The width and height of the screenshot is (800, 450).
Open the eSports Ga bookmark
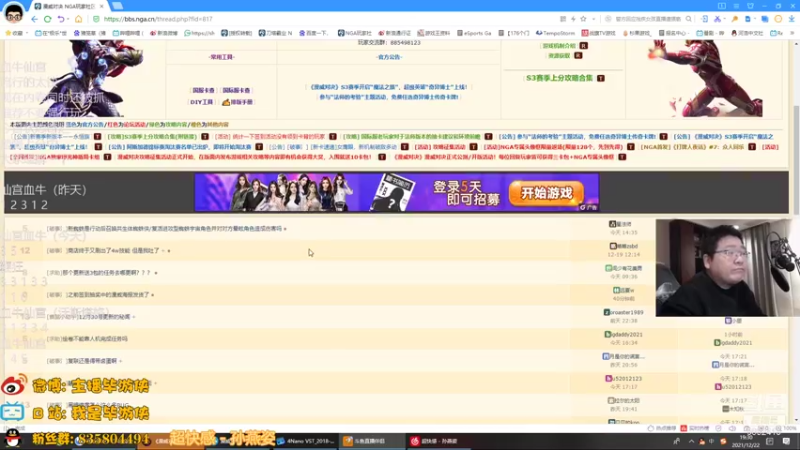pyautogui.click(x=474, y=33)
